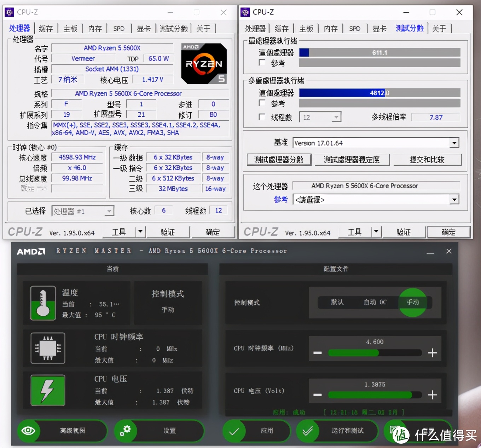Click the eye icon for advanced view
Image resolution: width=481 pixels, height=448 pixels.
click(x=28, y=431)
